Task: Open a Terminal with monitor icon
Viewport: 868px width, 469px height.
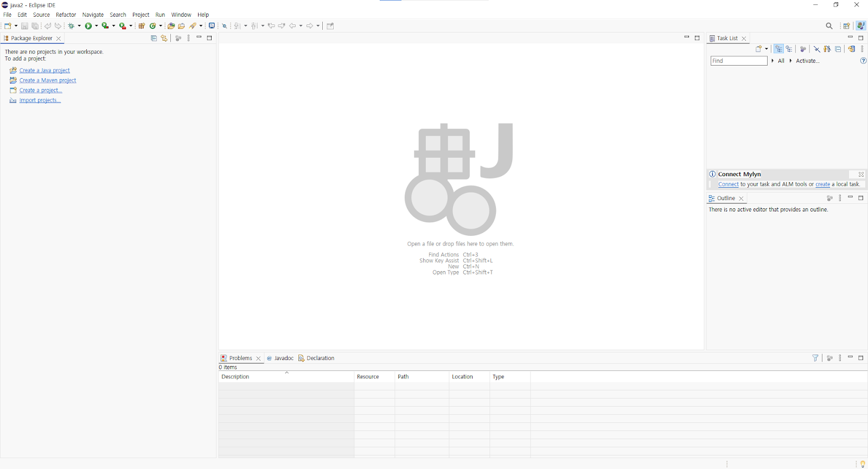Action: (x=212, y=25)
